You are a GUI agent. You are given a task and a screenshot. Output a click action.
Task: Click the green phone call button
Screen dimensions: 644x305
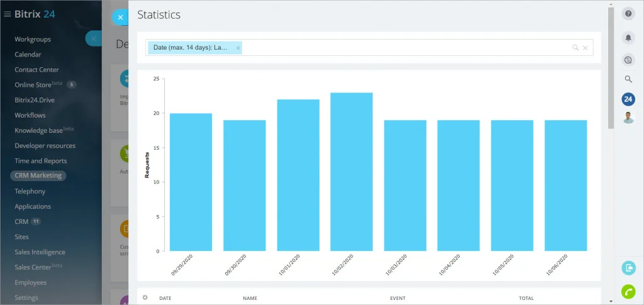[628, 291]
